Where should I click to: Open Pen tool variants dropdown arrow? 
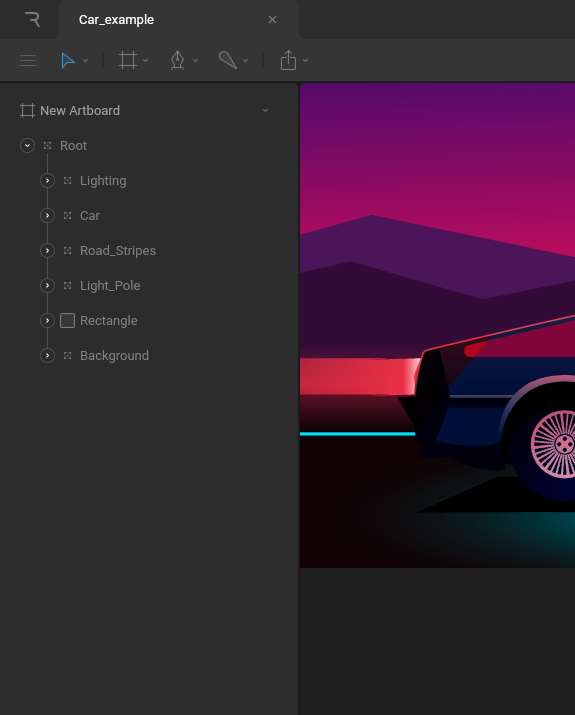pos(195,61)
